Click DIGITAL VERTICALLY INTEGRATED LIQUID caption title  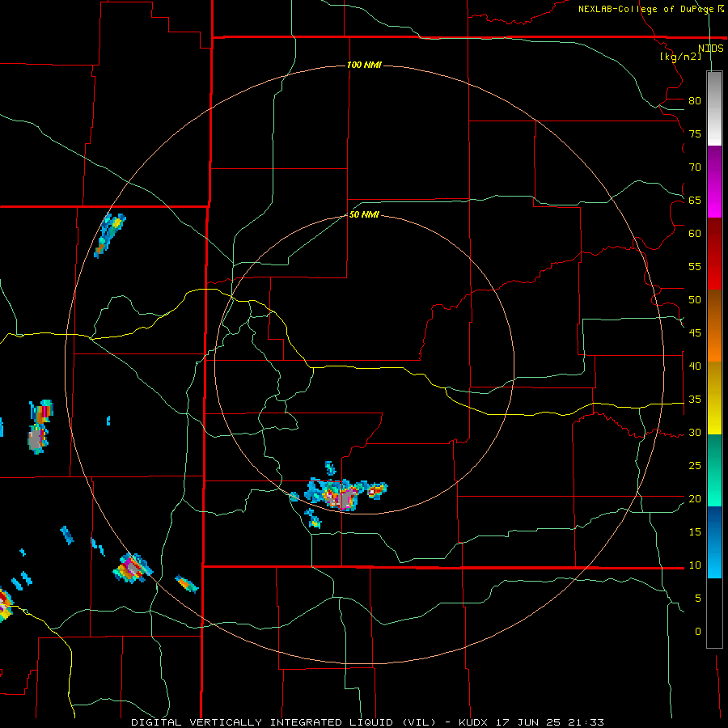(263, 722)
